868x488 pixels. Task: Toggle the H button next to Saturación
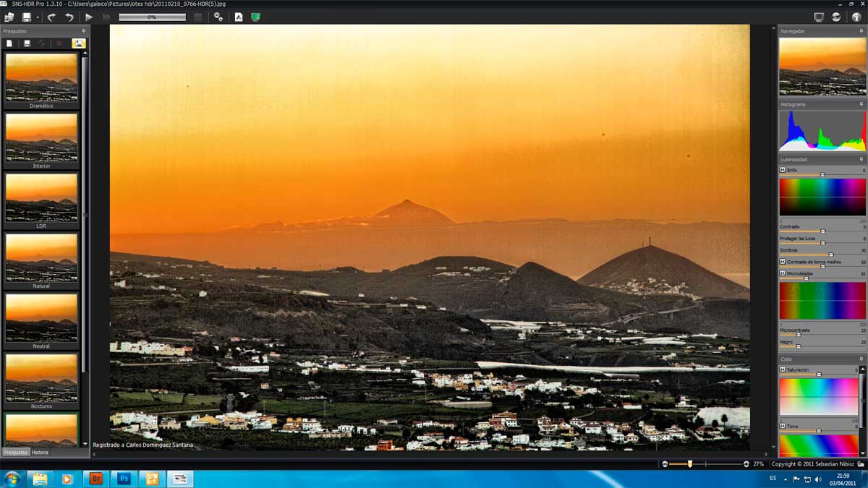(x=783, y=369)
